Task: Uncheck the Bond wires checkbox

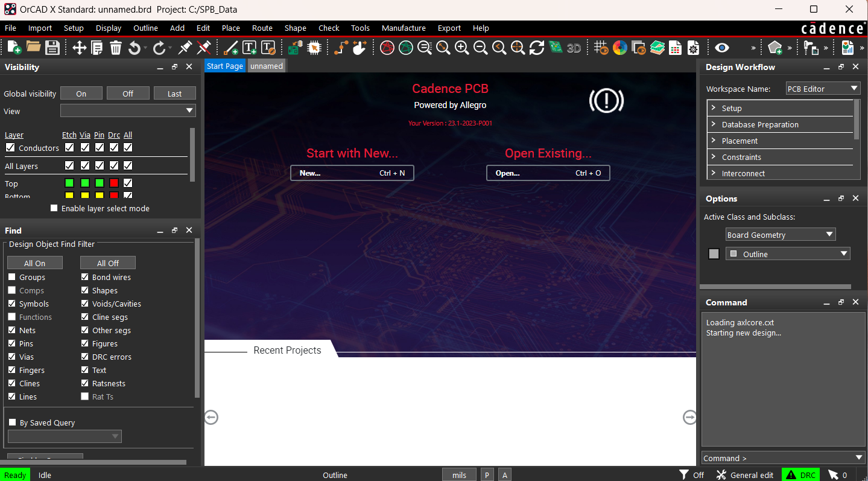Action: 85,277
